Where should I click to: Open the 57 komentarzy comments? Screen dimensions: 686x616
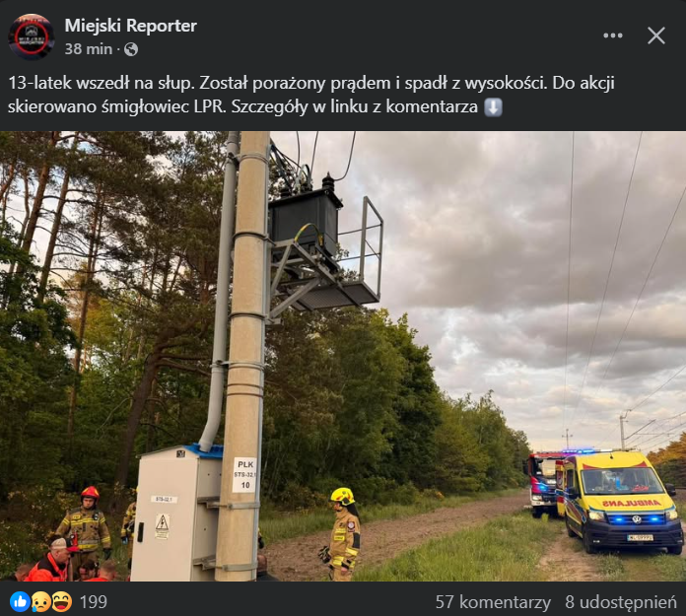tap(493, 602)
